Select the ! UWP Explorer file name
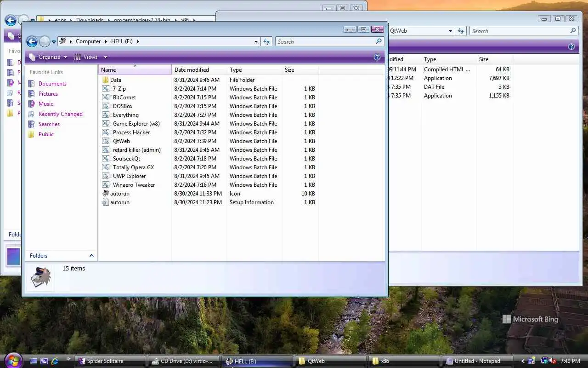 pyautogui.click(x=128, y=176)
